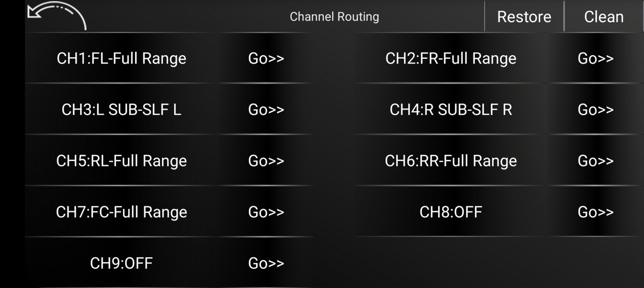Viewport: 644px width, 288px height.
Task: Open Go>> for CH3 L SUB-SLF L
Action: pyautogui.click(x=266, y=110)
